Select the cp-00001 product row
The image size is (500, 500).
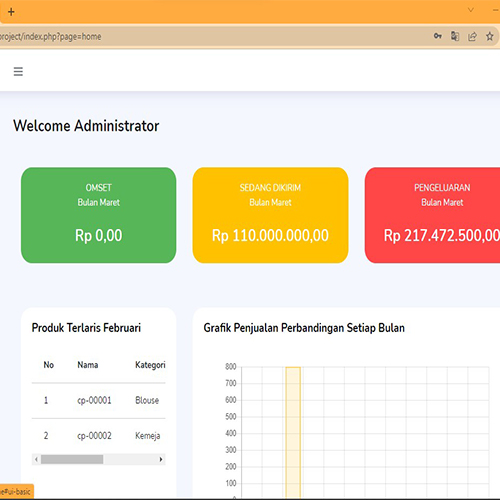click(99, 400)
